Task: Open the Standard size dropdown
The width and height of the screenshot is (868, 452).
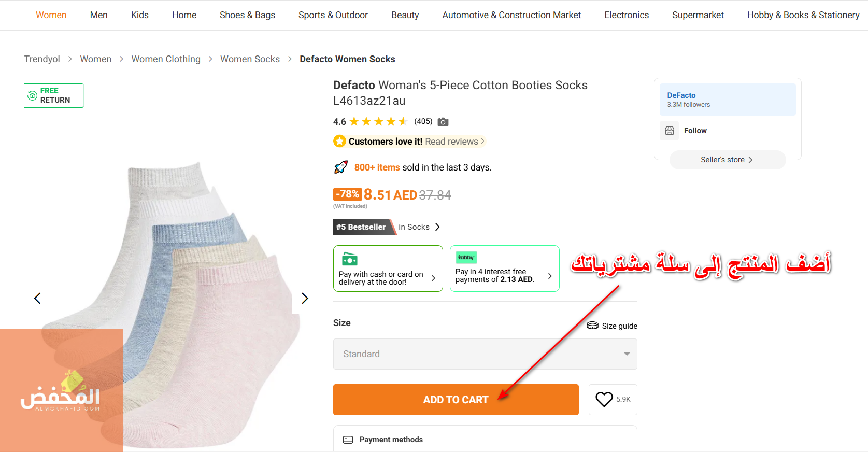Action: [485, 354]
